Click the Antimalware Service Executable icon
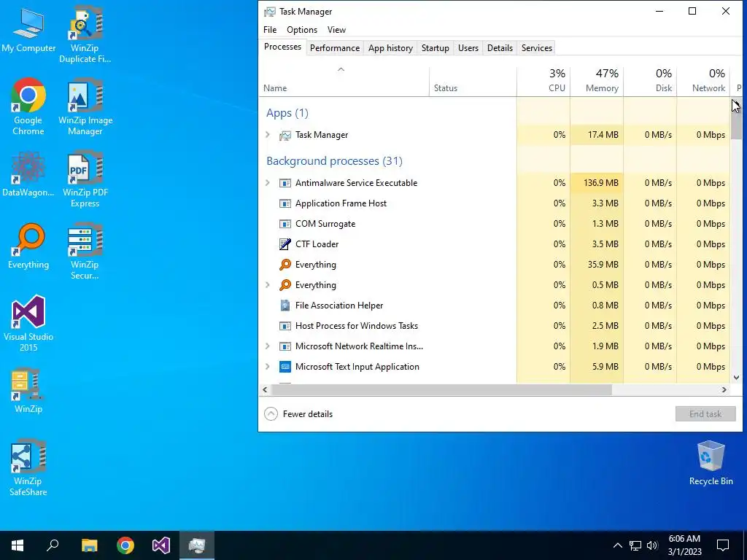Viewport: 747px width, 560px height. coord(285,183)
